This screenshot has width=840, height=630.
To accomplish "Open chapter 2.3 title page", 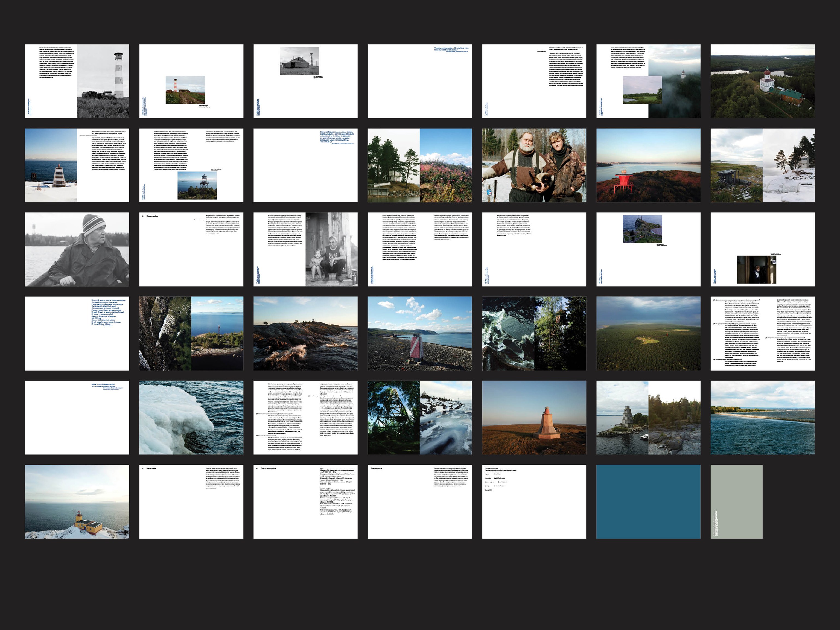I will point(191,249).
